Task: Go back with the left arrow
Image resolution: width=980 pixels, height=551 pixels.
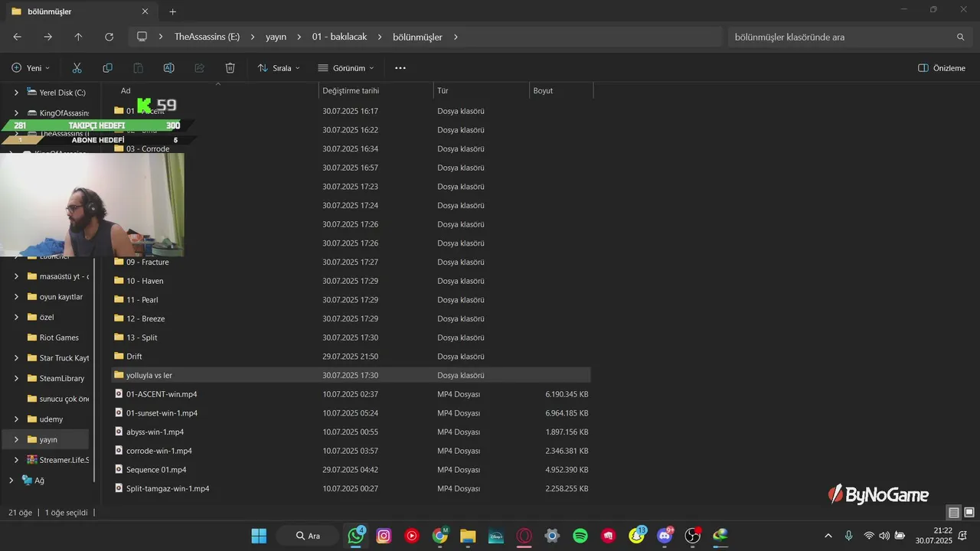Action: point(17,37)
